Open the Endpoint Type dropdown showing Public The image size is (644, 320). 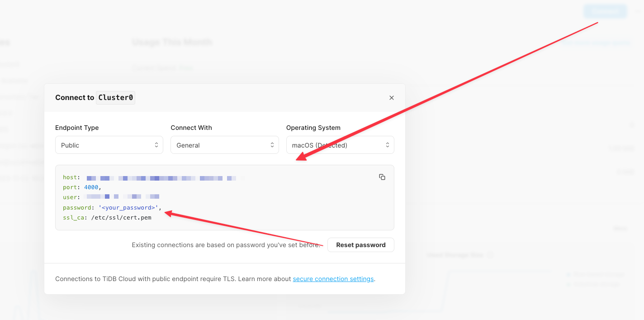tap(109, 145)
